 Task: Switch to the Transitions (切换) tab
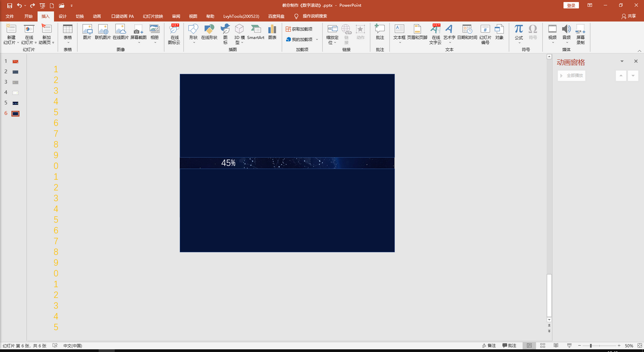[79, 16]
